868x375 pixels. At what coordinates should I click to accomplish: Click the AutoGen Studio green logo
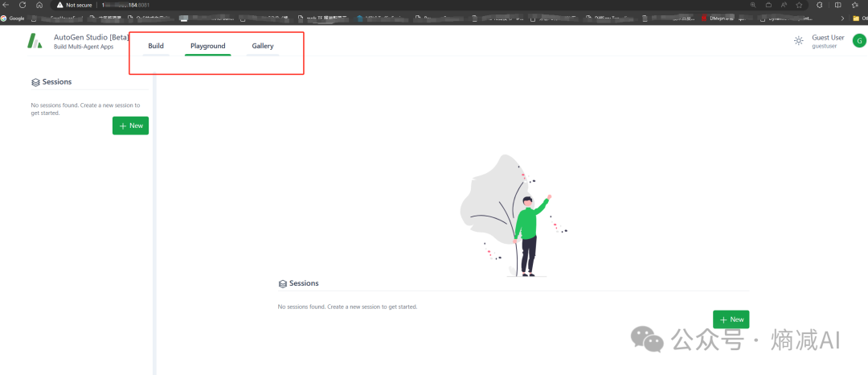click(x=35, y=41)
